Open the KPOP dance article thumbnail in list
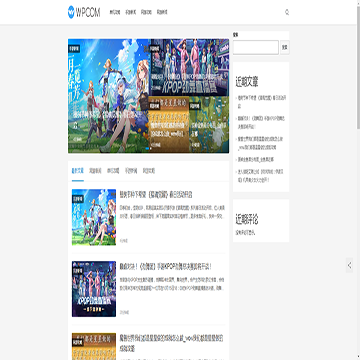 pyautogui.click(x=94, y=289)
